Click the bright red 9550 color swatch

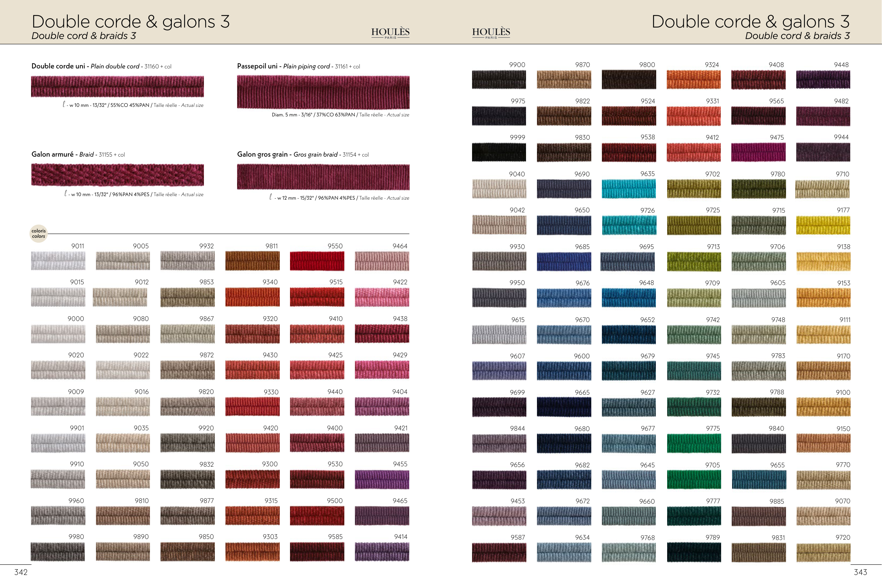pos(317,261)
